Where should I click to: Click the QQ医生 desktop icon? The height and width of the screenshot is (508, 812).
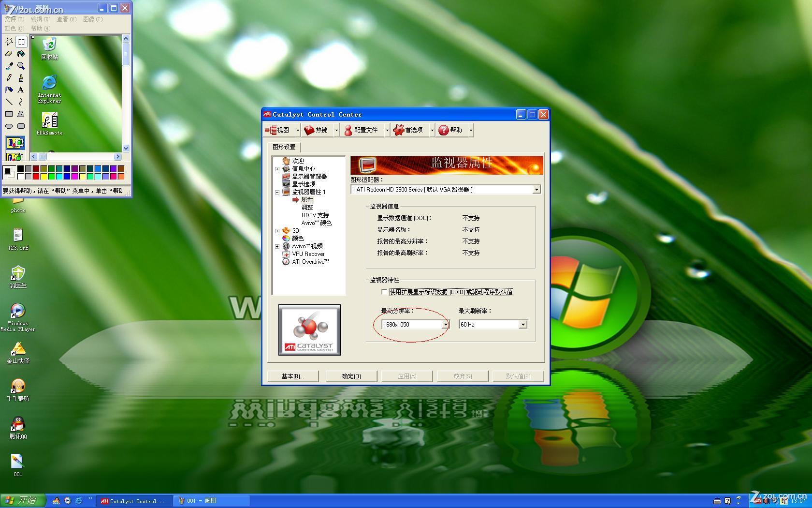pos(18,277)
